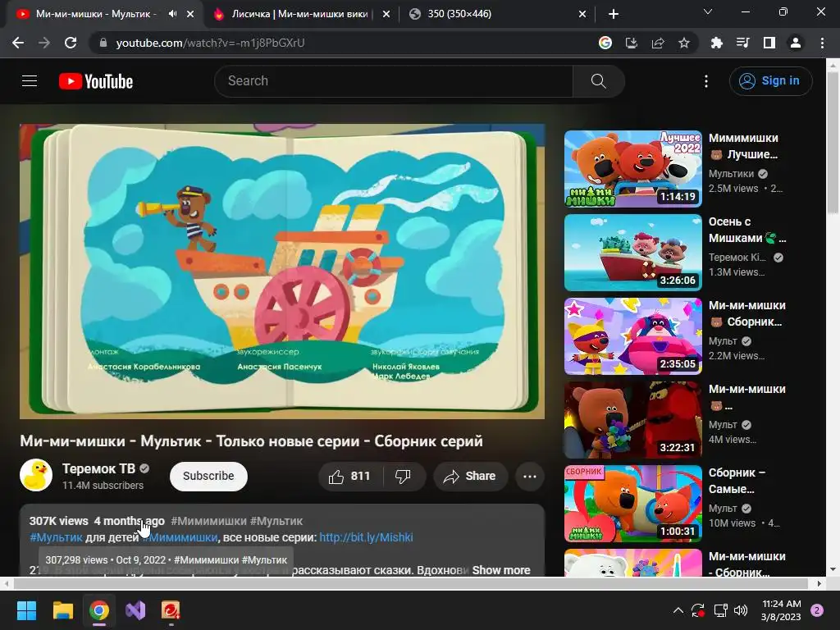The width and height of the screenshot is (840, 630).
Task: Open the Теремок ТВ channel name link
Action: (98, 468)
